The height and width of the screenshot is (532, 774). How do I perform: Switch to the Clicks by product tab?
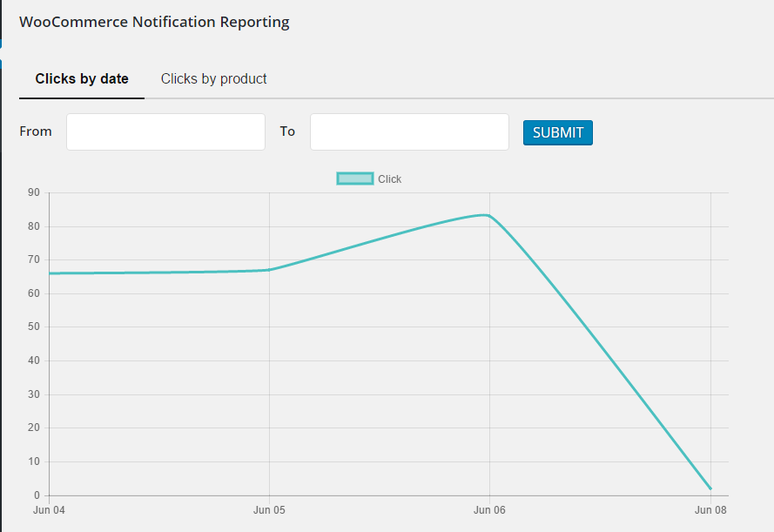point(213,79)
